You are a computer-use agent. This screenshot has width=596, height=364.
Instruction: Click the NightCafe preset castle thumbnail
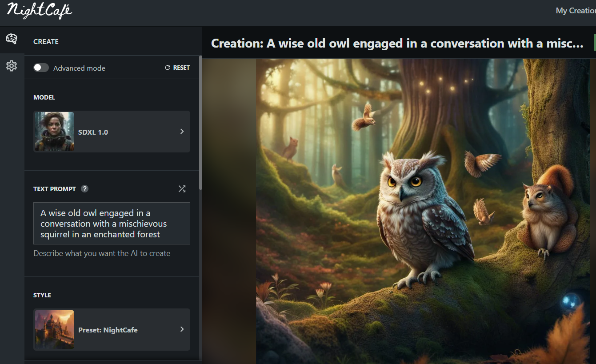click(x=54, y=329)
